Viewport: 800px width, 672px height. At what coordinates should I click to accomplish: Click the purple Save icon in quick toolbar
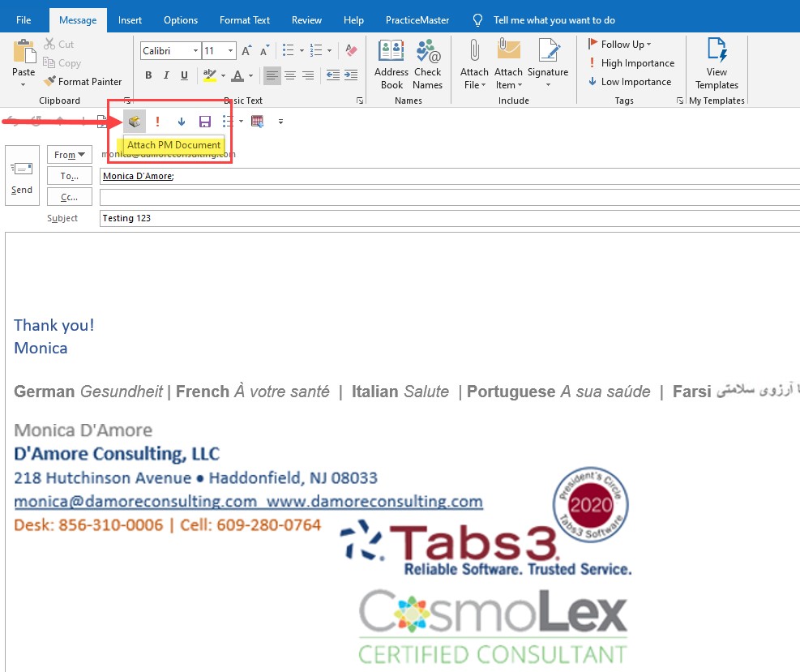click(205, 122)
